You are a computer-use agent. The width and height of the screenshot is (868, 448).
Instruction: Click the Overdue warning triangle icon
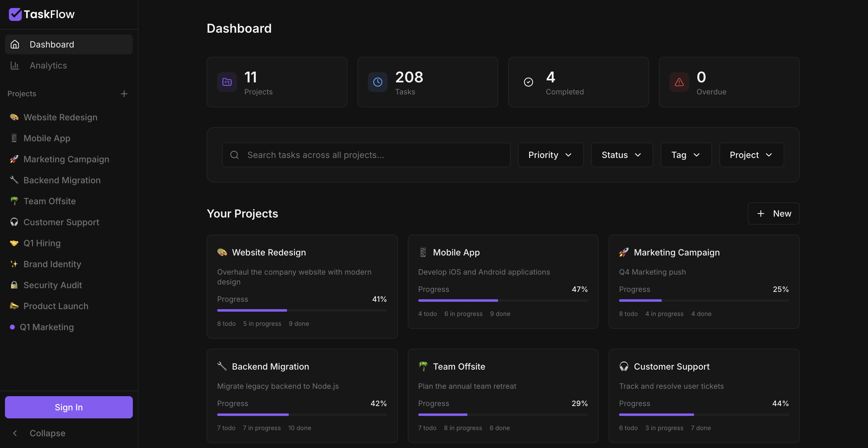click(679, 82)
